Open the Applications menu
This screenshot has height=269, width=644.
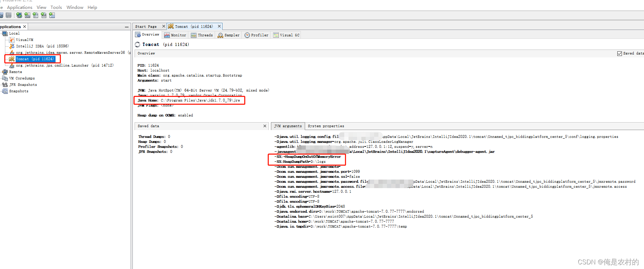20,7
